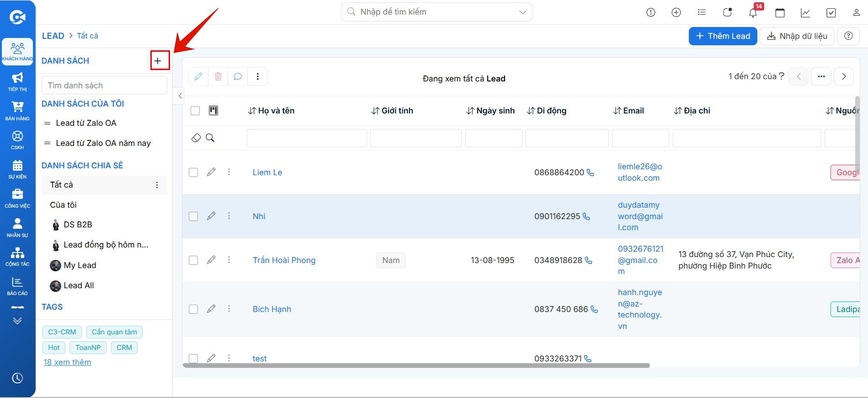This screenshot has height=398, width=868.
Task: Call Liem Le's phone number icon
Action: point(590,172)
